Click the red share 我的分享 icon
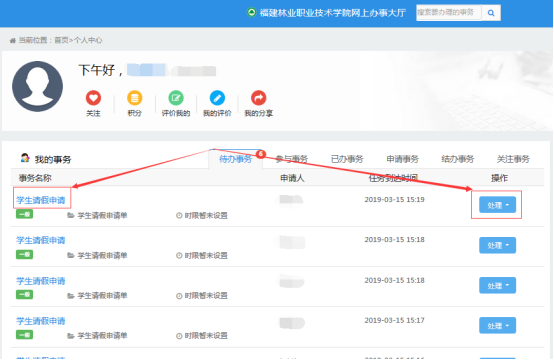Screen dimensions: 554x360 click(259, 98)
